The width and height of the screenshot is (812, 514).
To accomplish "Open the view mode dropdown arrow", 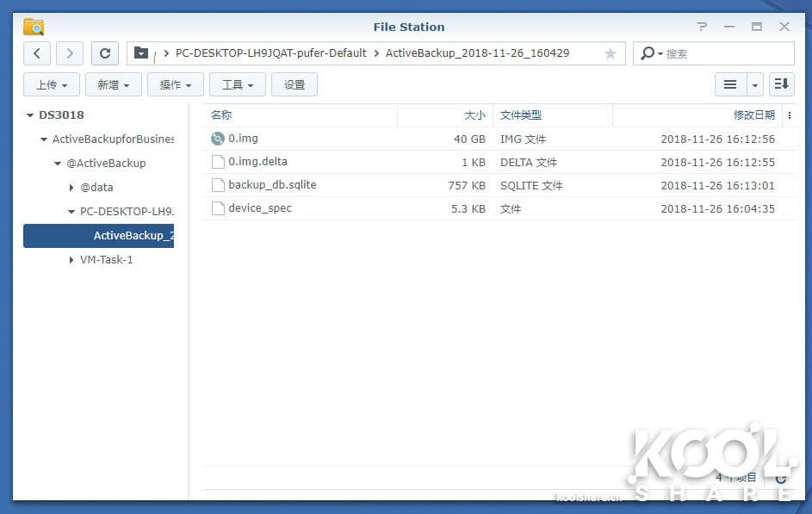I will (x=755, y=84).
